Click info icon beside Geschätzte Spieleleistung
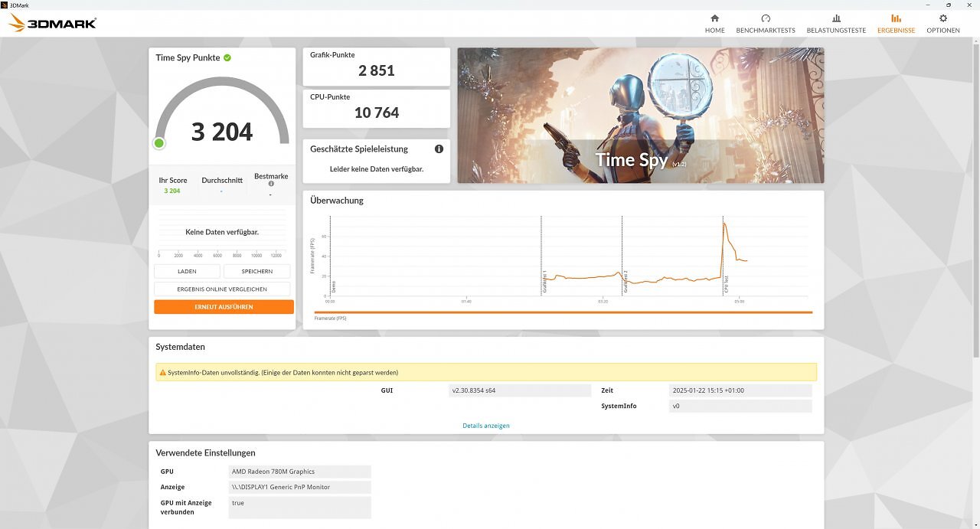The width and height of the screenshot is (980, 529). coord(439,149)
